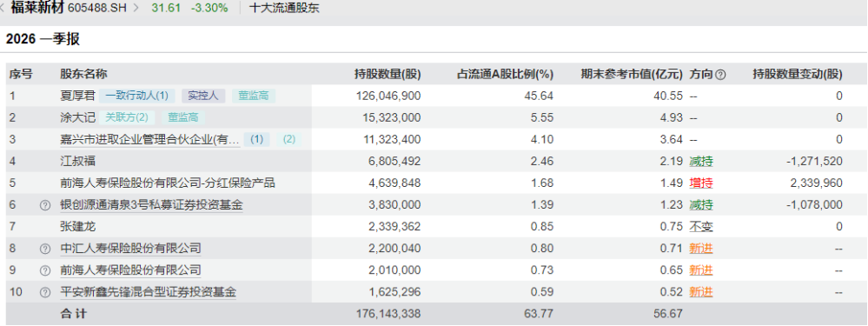Select shareholder name 涂大记
The image size is (868, 326).
77,117
